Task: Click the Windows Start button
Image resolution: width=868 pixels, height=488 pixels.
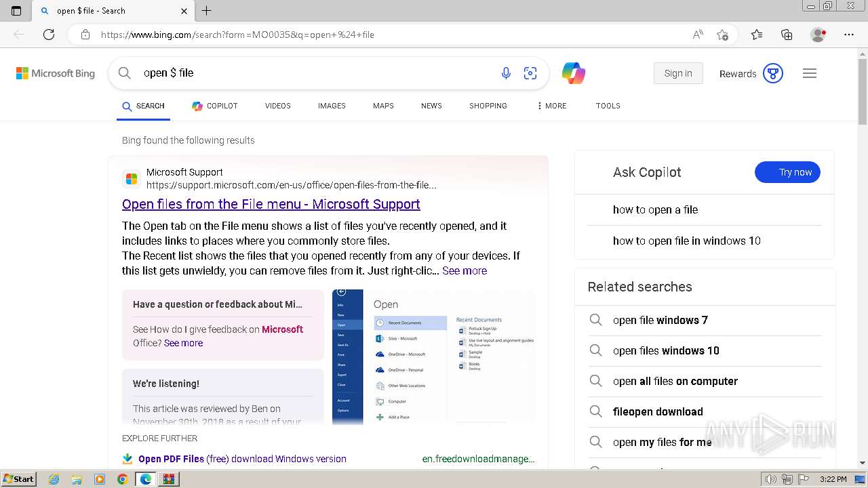Action: (18, 479)
